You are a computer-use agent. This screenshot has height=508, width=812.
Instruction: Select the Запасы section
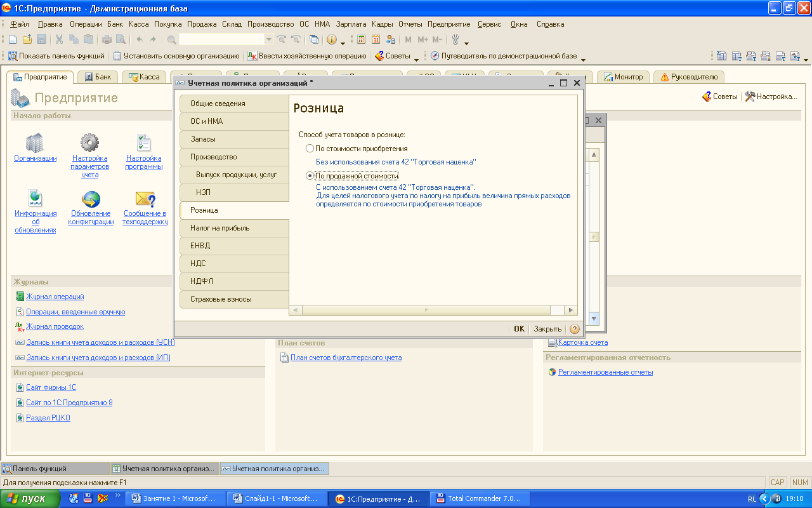pyautogui.click(x=234, y=139)
